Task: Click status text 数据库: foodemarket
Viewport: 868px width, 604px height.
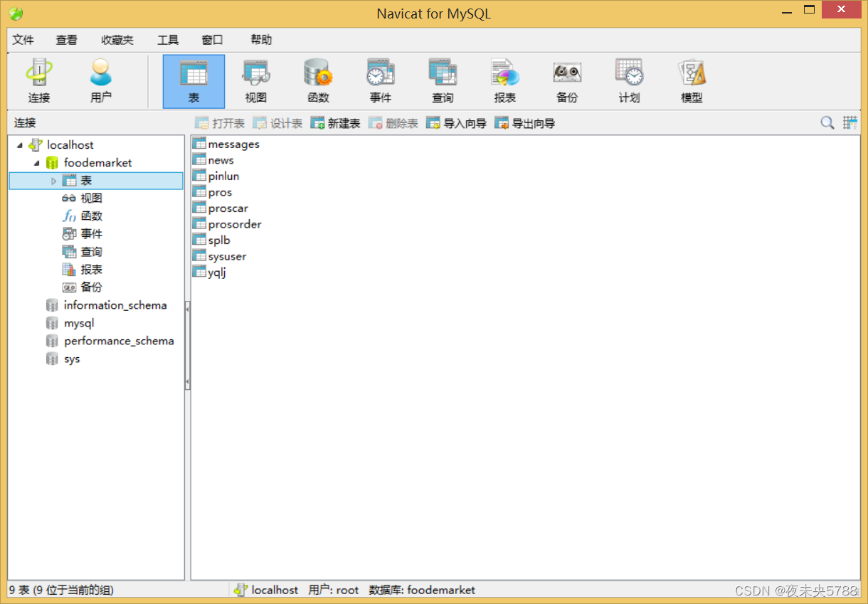Action: (422, 590)
